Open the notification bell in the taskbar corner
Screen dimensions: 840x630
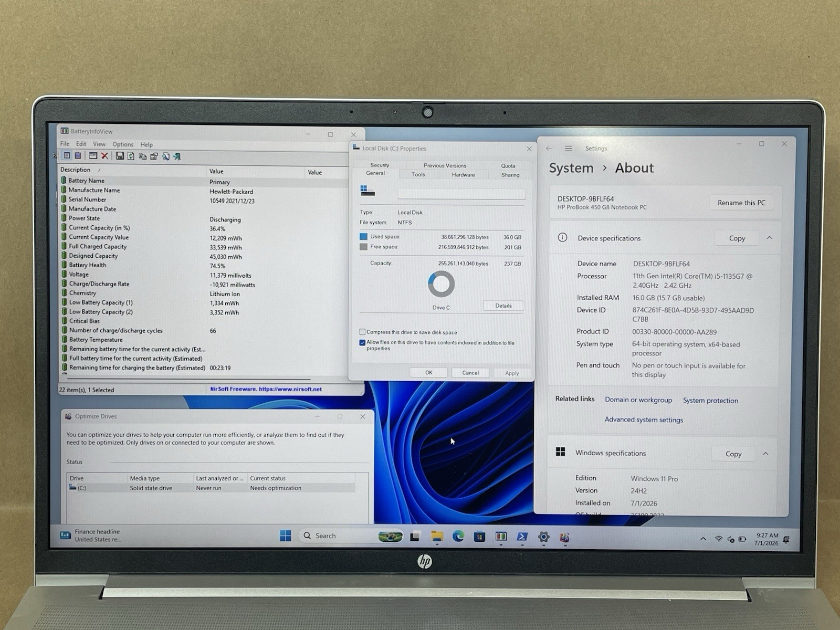(786, 539)
